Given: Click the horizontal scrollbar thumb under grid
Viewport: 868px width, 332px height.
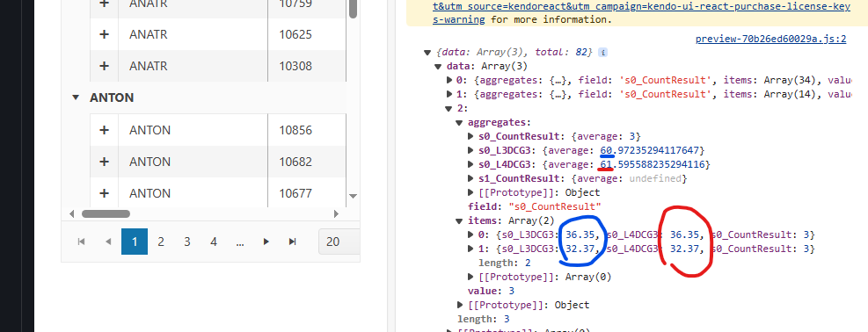Looking at the screenshot, I should point(106,213).
